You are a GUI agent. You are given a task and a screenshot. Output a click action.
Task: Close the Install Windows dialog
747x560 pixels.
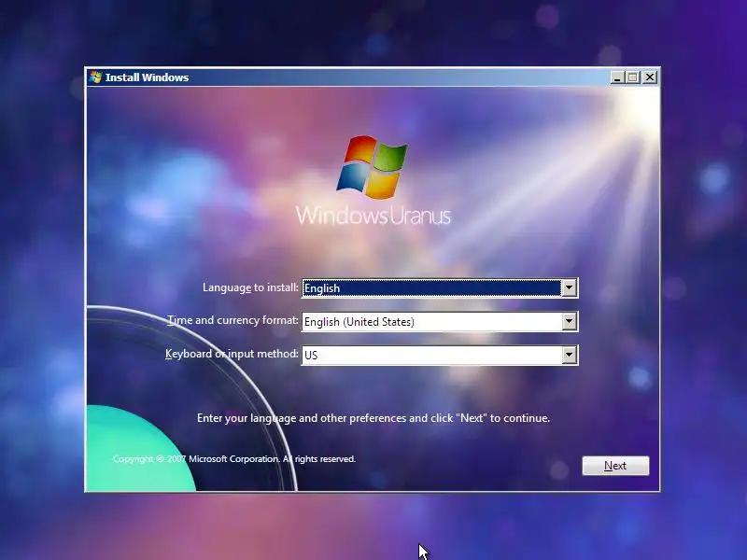[x=650, y=77]
